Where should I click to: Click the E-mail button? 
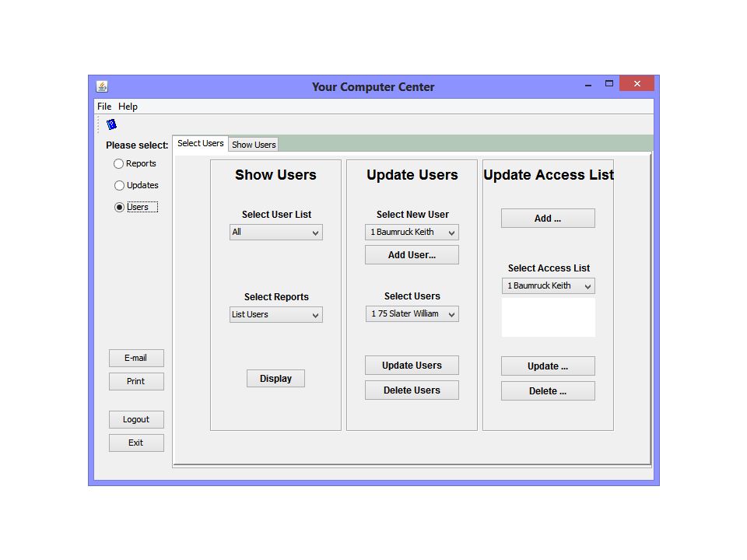pos(136,358)
